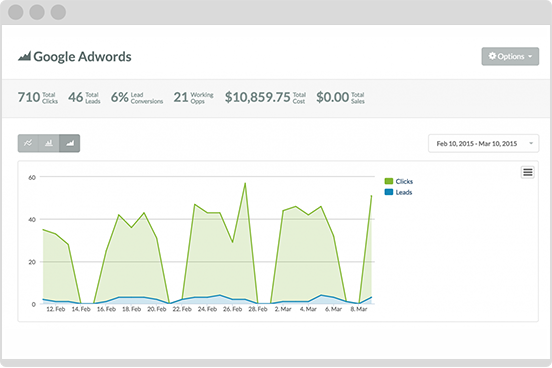Open the Options dropdown
Screen dimensions: 552x368
tap(510, 56)
